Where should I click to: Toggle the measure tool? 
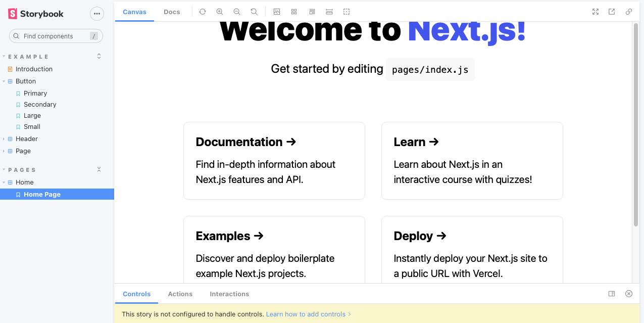click(329, 12)
